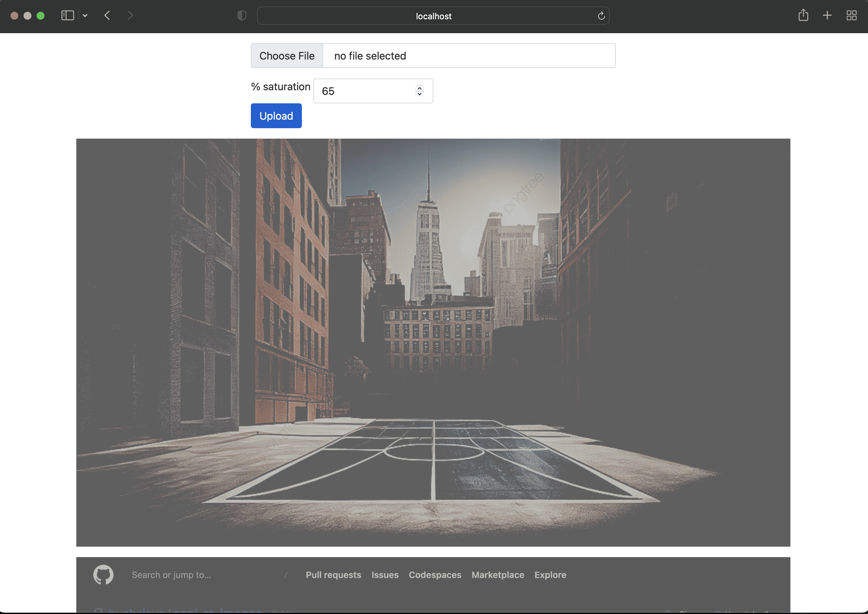Screen dimensions: 868x614
Task: Click the GitHub octocat logo
Action: [x=103, y=575]
